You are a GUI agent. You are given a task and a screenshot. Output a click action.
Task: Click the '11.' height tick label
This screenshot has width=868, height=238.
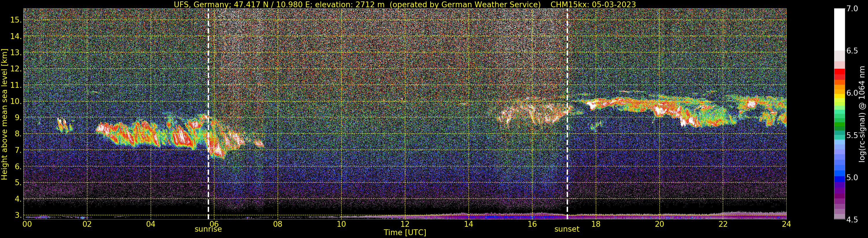point(16,85)
